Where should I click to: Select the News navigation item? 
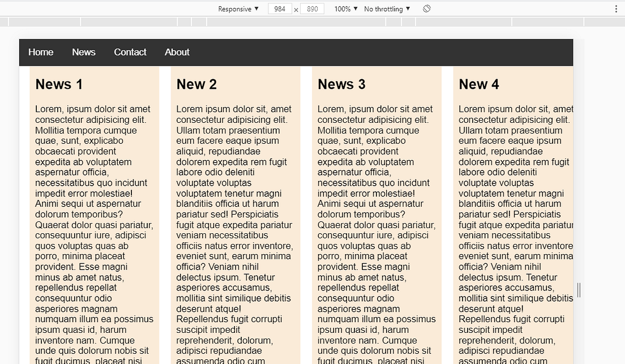[x=83, y=52]
